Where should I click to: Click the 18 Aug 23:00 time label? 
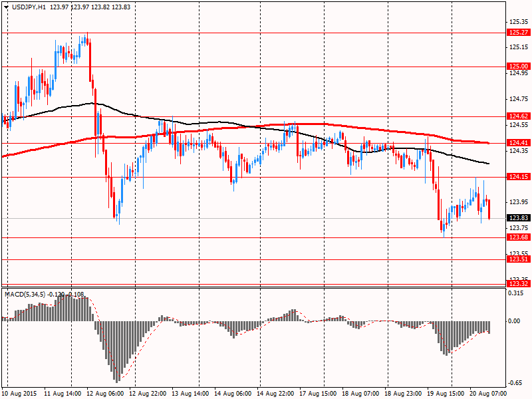coord(403,394)
